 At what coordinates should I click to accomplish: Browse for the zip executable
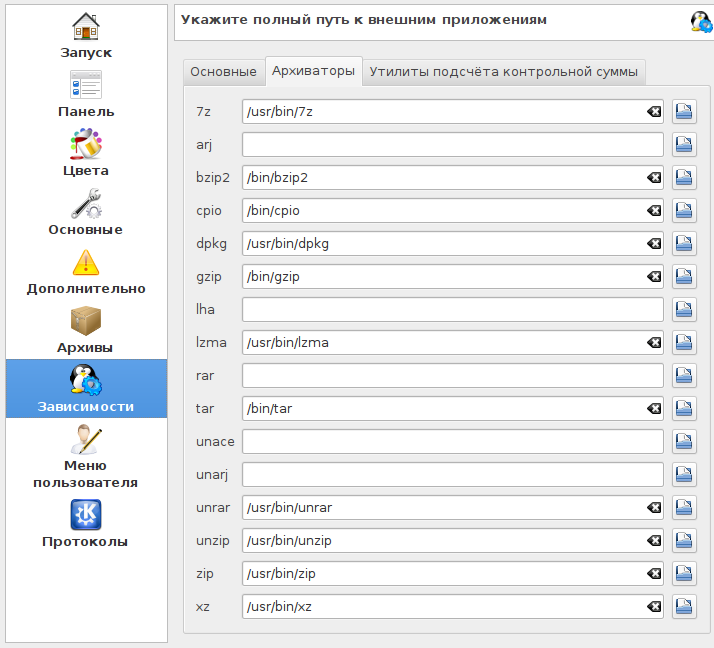pos(684,574)
